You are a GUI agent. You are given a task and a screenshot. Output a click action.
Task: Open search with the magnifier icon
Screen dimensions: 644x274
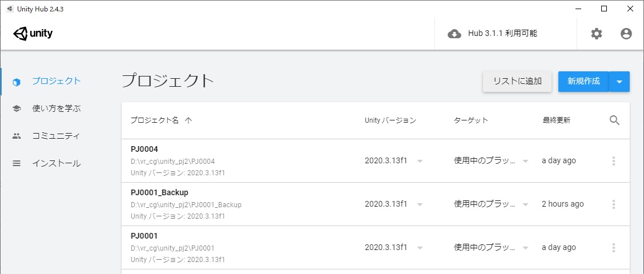pos(614,120)
